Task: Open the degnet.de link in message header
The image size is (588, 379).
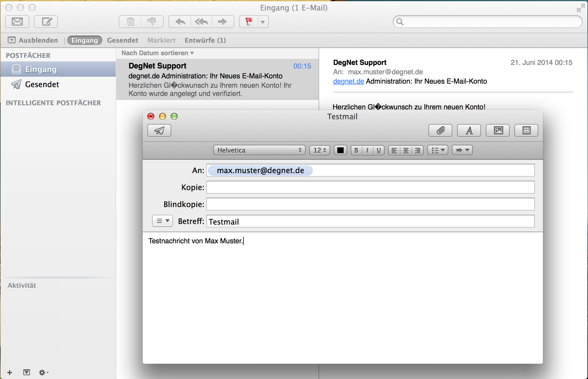Action: [348, 81]
